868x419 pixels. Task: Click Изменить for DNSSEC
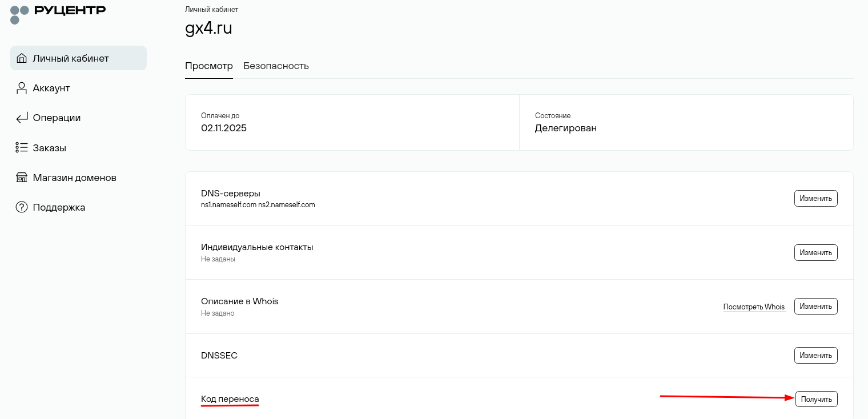[815, 355]
